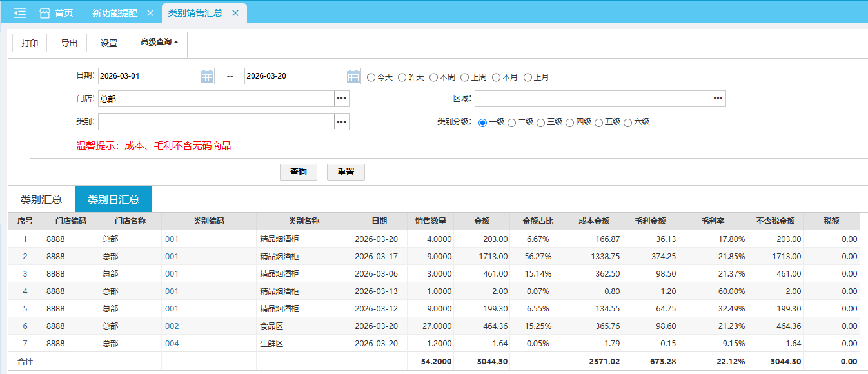This screenshot has width=868, height=374.
Task: Open start date calendar picker
Action: point(206,76)
